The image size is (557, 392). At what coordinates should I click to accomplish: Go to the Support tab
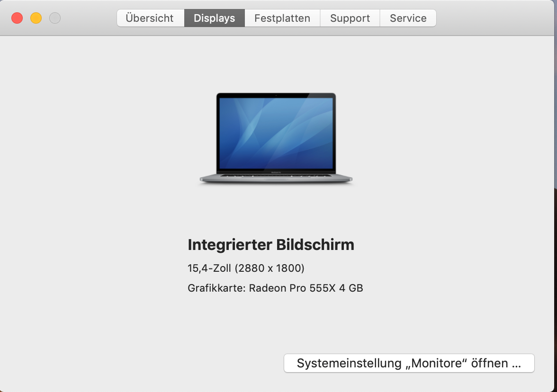point(350,18)
